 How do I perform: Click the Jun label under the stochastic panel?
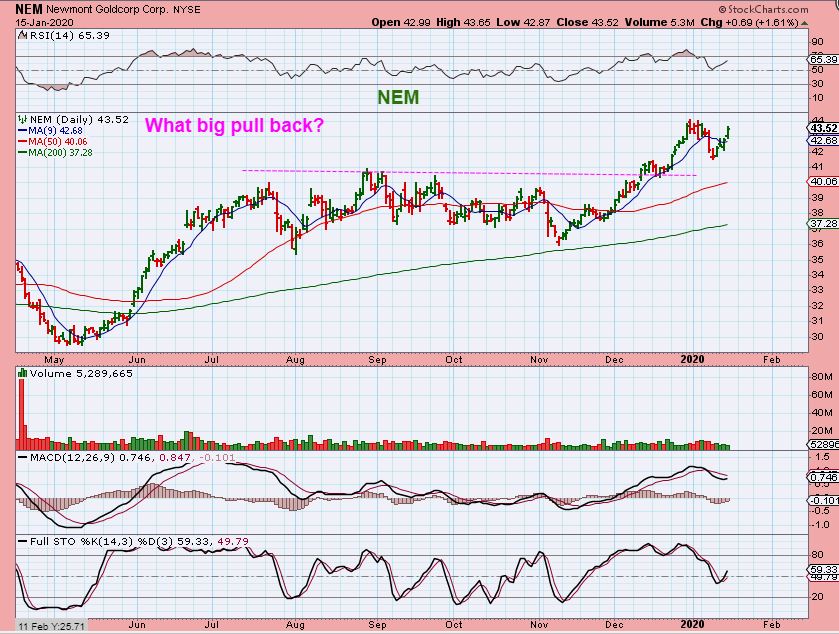136,624
